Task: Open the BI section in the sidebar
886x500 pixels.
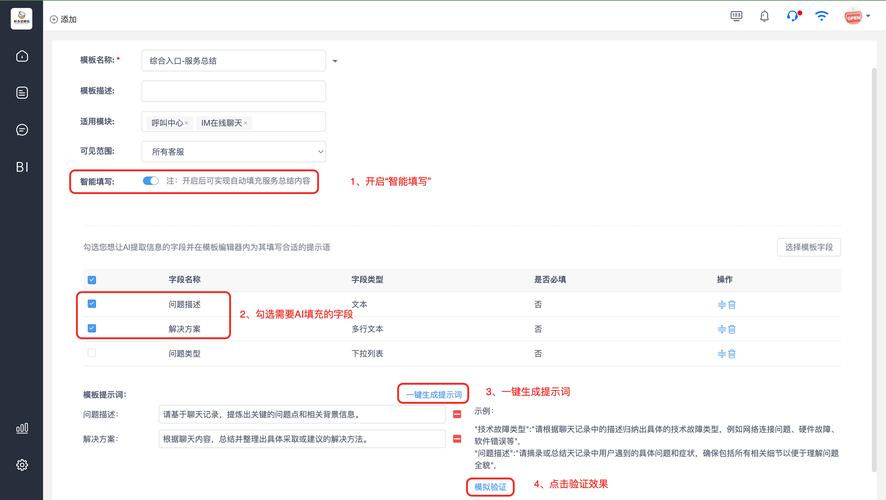Action: click(x=22, y=167)
